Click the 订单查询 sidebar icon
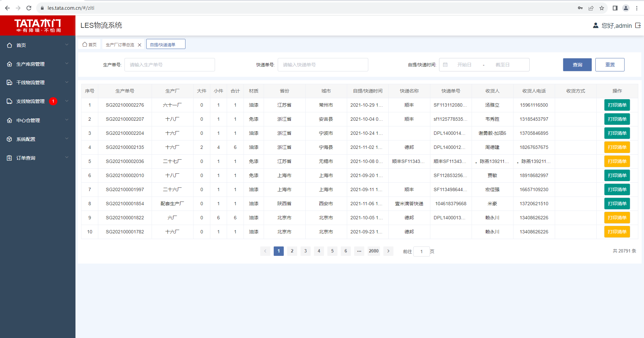 pyautogui.click(x=9, y=158)
